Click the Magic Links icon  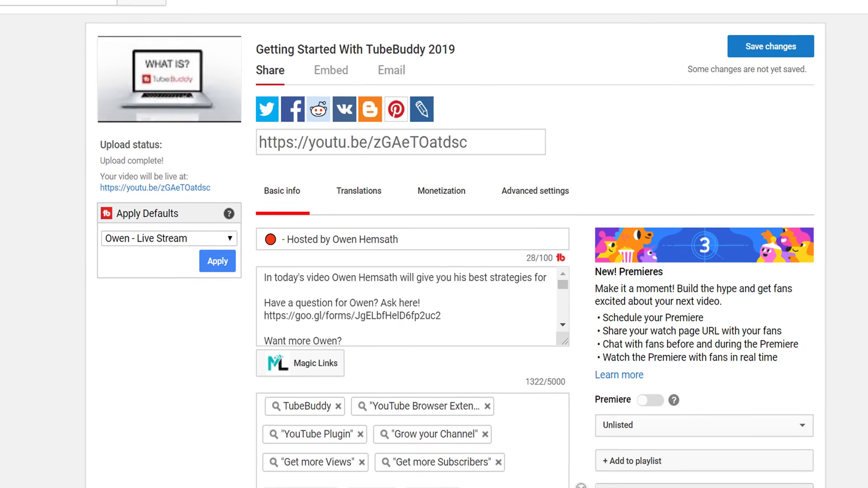coord(277,363)
